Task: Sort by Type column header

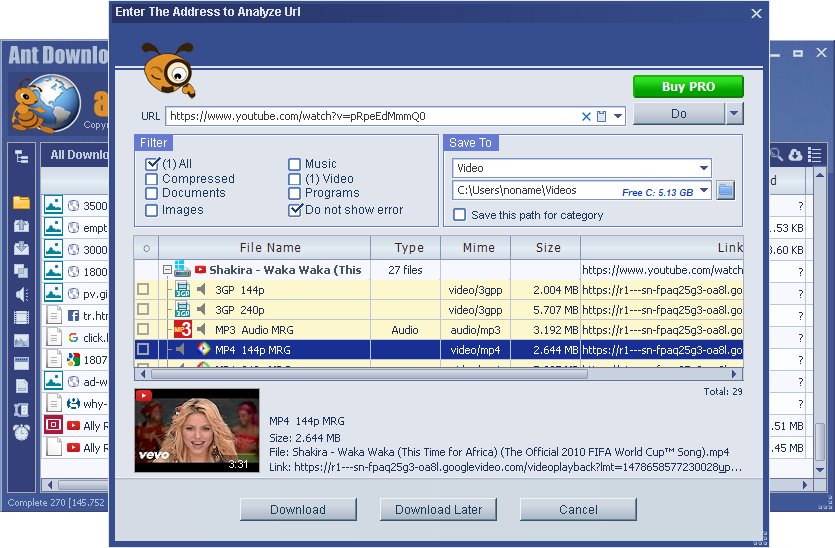Action: [x=406, y=248]
